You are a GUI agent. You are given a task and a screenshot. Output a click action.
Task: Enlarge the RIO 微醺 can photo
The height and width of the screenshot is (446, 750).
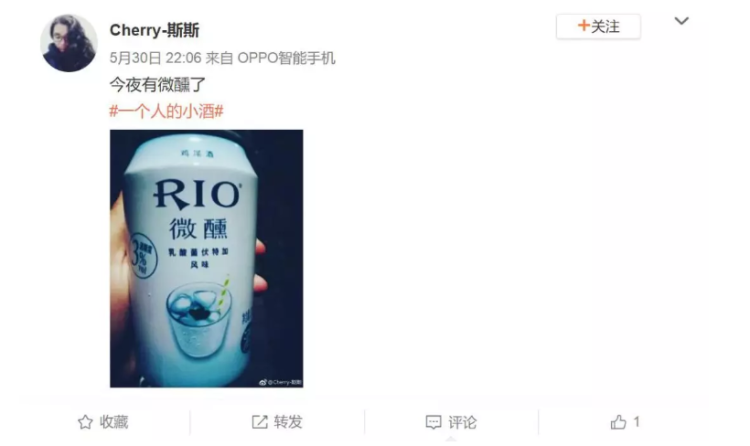(x=207, y=258)
